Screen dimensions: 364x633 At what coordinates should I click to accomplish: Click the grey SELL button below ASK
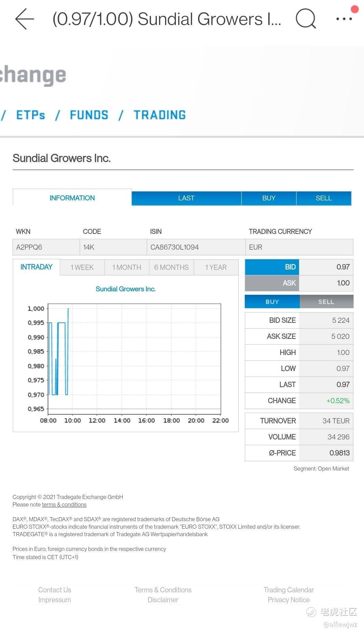(x=326, y=302)
